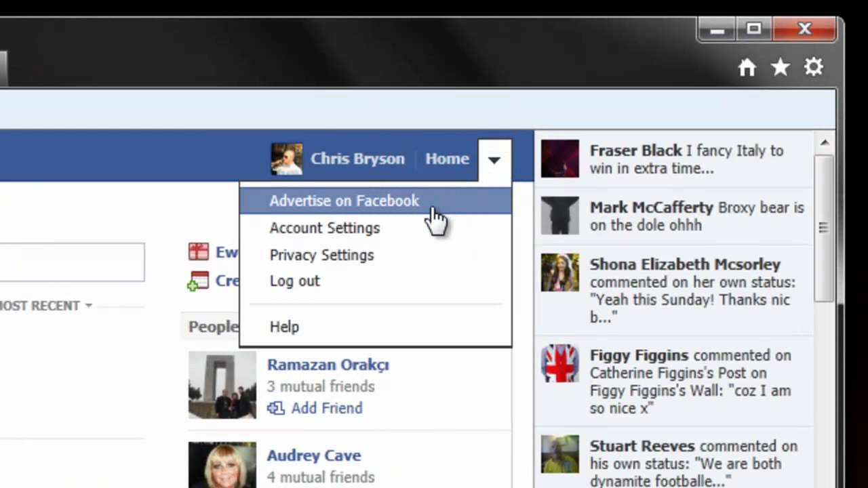The image size is (868, 488).
Task: Open Account Settings from the menu
Action: pyautogui.click(x=325, y=228)
